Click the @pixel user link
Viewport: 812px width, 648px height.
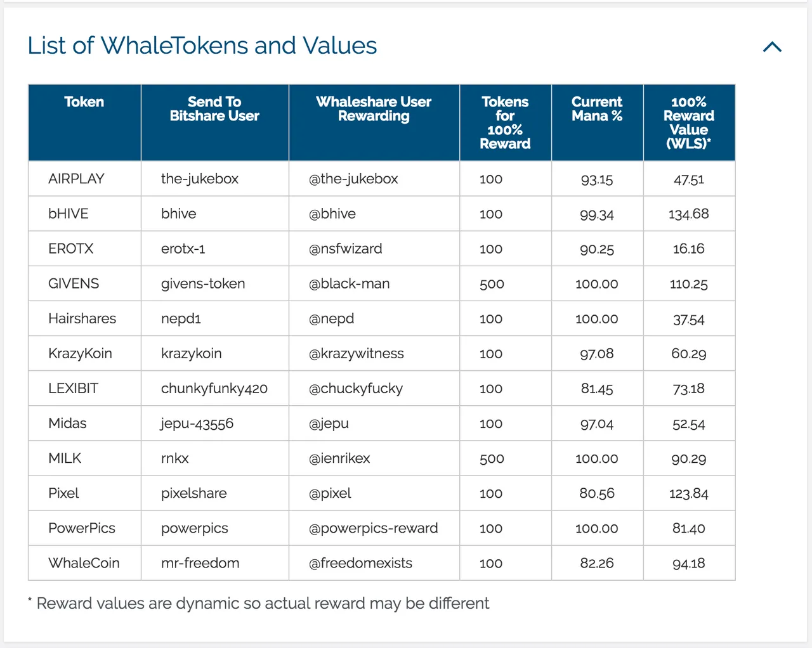(330, 493)
